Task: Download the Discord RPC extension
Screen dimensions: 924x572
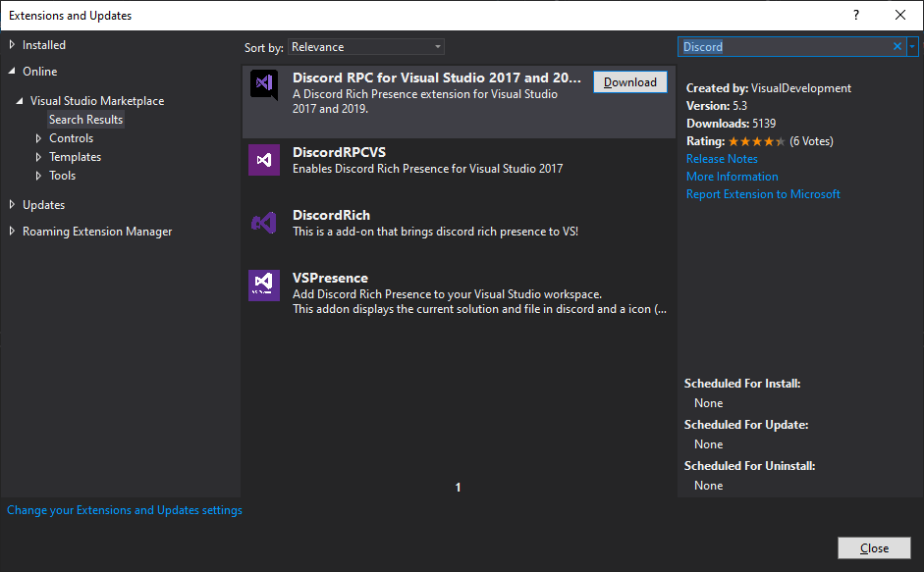Action: 630,81
